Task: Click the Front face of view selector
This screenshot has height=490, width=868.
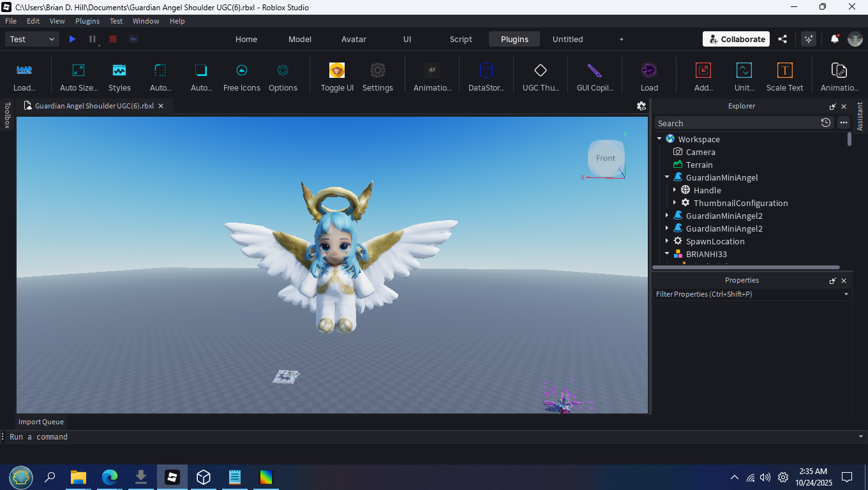Action: pyautogui.click(x=605, y=158)
